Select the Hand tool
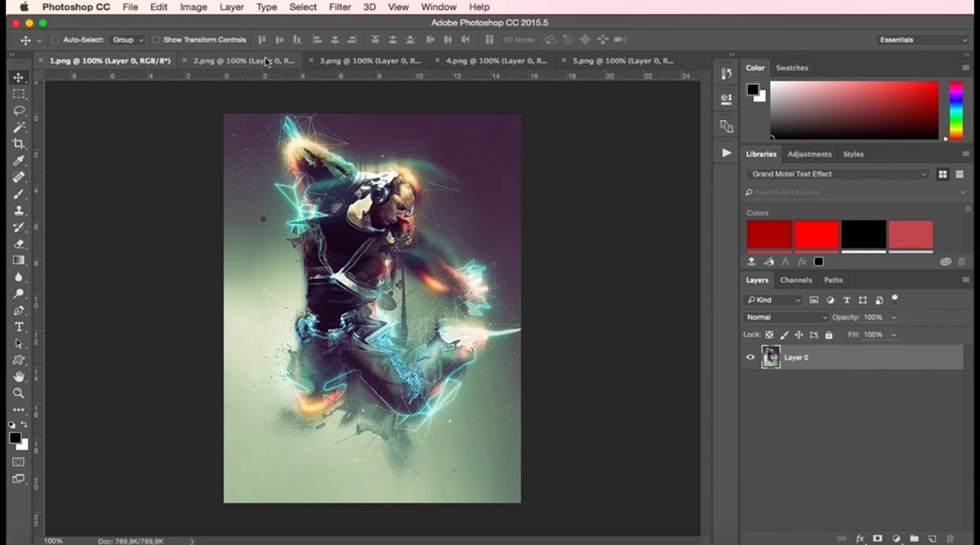The width and height of the screenshot is (980, 545). coord(19,377)
